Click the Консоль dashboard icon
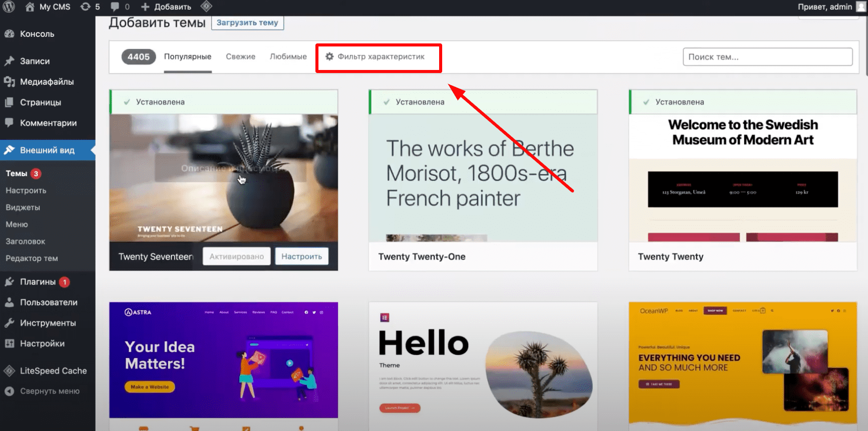This screenshot has width=868, height=431. pos(9,34)
